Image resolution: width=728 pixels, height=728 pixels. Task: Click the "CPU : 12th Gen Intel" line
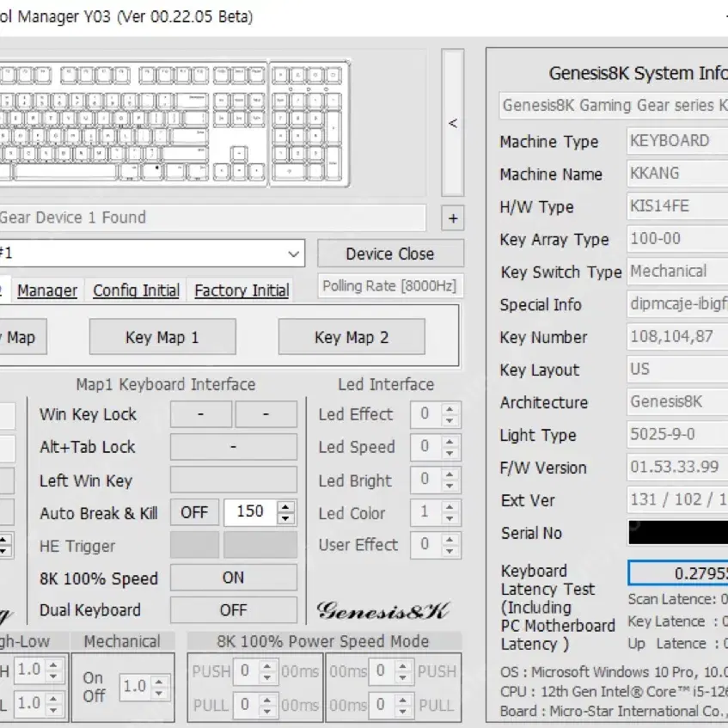(x=614, y=692)
